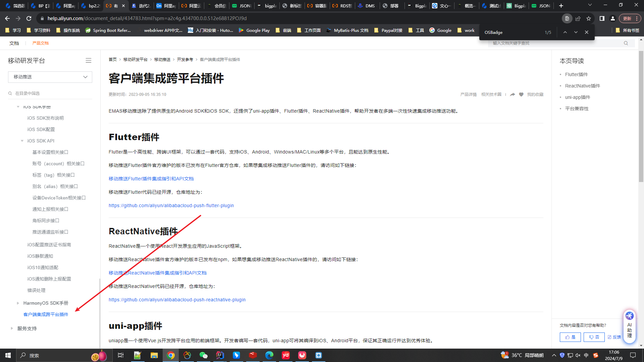The height and width of the screenshot is (362, 644).
Task: Click the 是 helpful feedback button
Action: 570,337
